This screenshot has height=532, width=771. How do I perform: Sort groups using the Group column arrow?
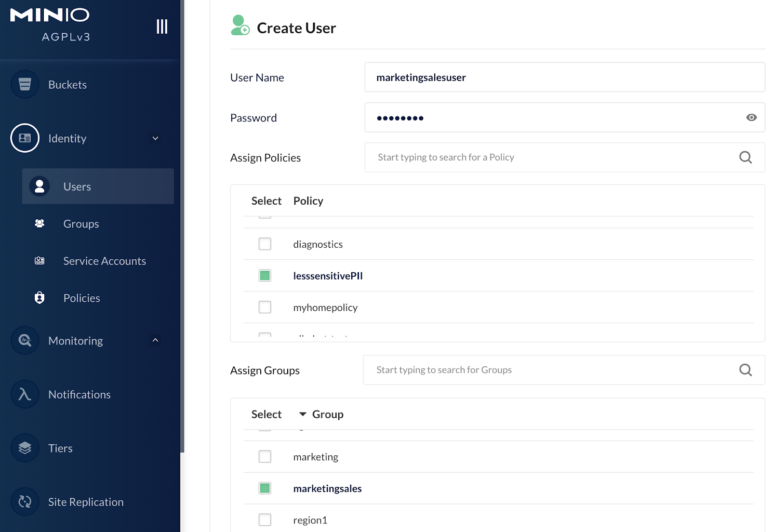303,414
